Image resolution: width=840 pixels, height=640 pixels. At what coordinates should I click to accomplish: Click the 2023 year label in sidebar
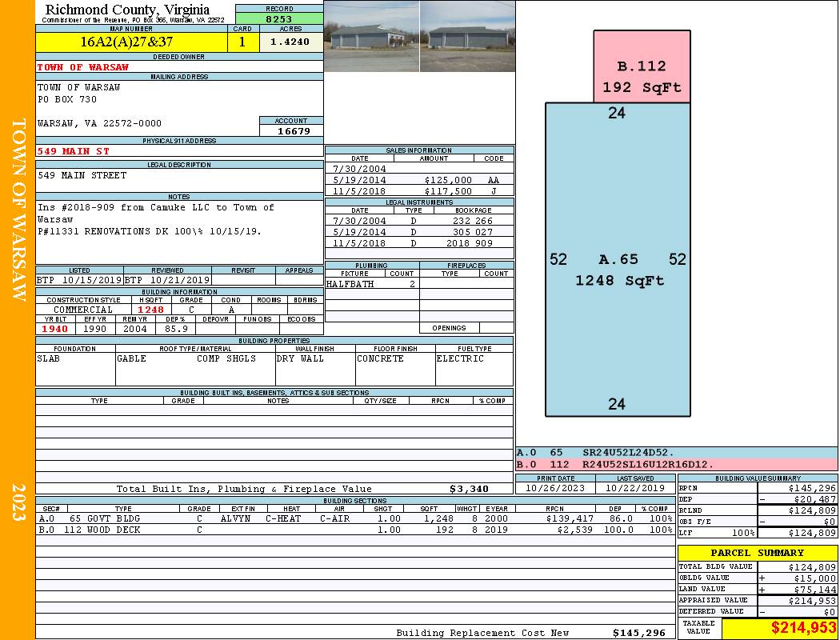[x=18, y=502]
